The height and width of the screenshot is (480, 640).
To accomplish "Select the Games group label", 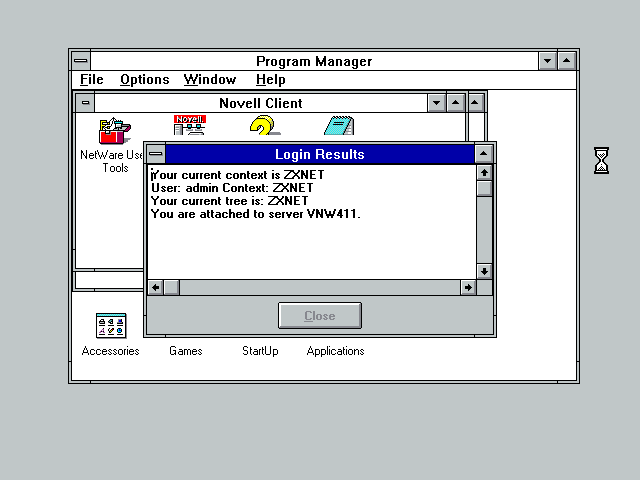I will (x=186, y=351).
